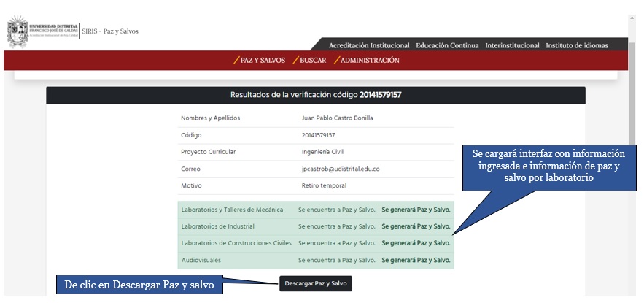The width and height of the screenshot is (644, 303).
Task: Visit the Instituto de idiomas page
Action: point(577,45)
